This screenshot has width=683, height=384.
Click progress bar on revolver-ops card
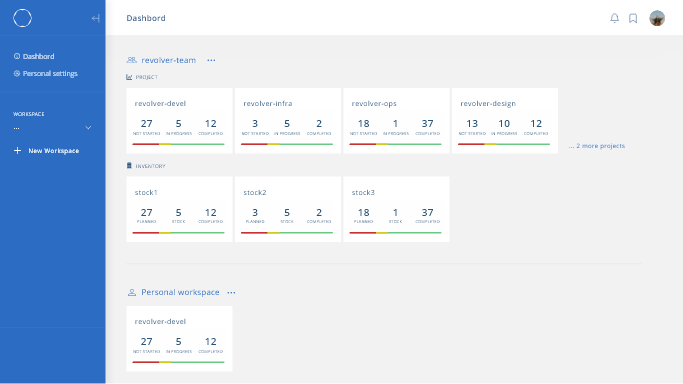[396, 144]
